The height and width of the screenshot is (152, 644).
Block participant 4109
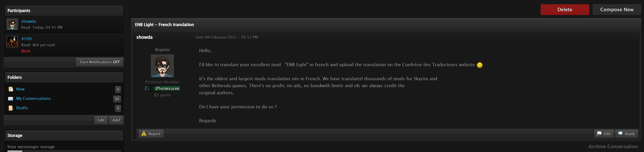tap(26, 51)
